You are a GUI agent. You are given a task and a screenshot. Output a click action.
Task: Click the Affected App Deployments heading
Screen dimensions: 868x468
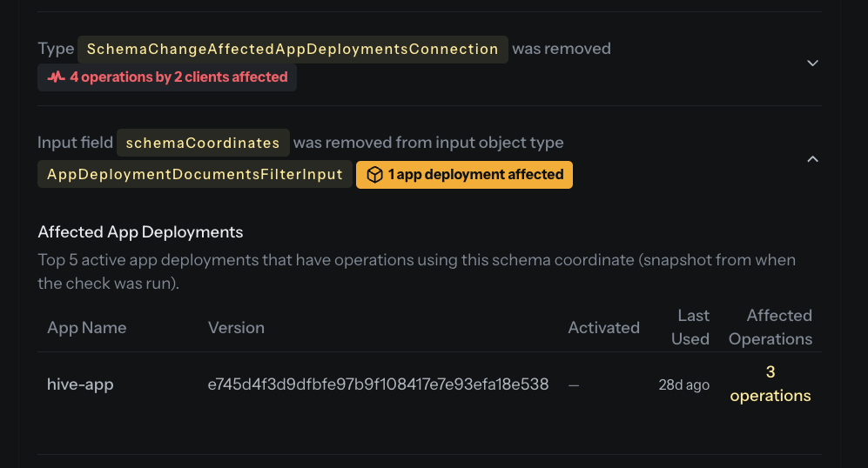(140, 232)
